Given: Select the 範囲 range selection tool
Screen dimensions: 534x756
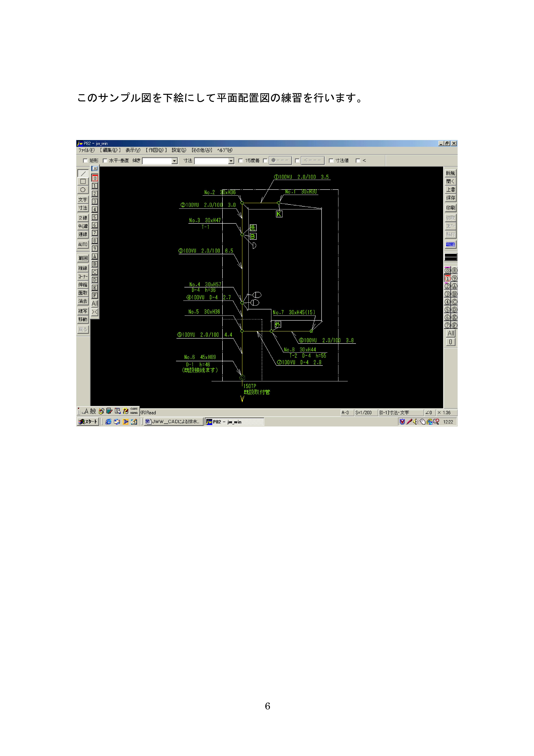Looking at the screenshot, I should point(83,258).
